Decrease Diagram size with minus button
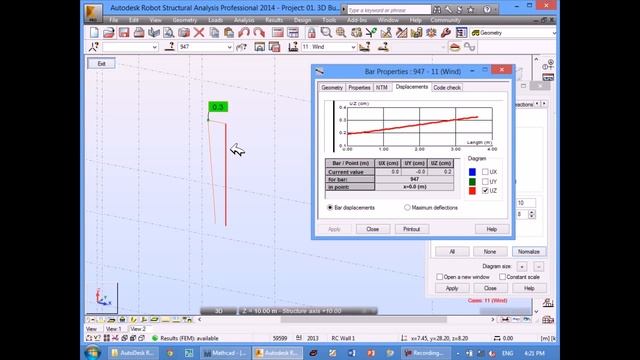This screenshot has height=360, width=640. coord(538,267)
